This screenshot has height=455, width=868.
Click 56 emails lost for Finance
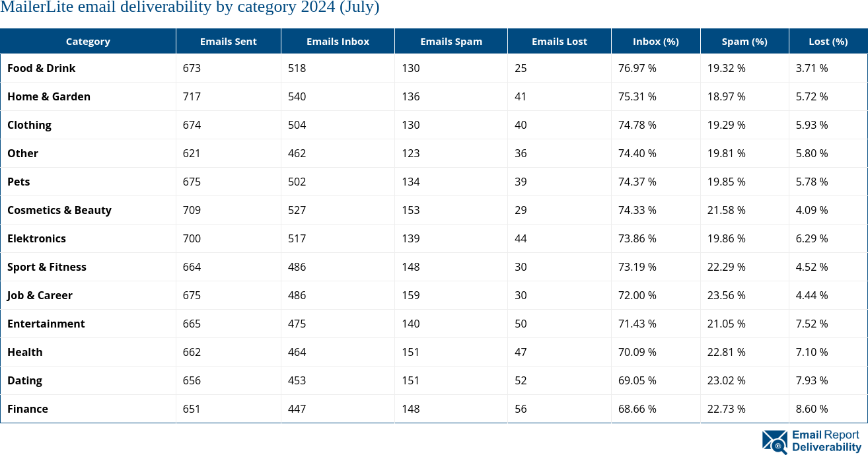tap(521, 409)
